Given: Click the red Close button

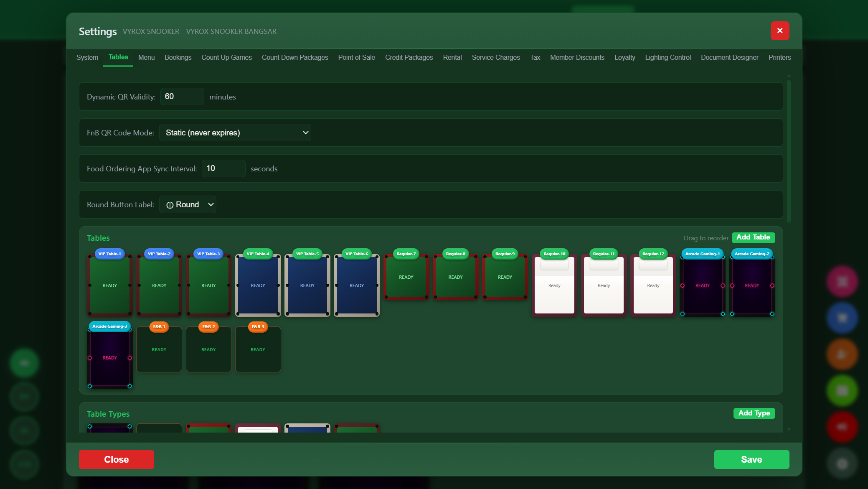Looking at the screenshot, I should (x=117, y=459).
